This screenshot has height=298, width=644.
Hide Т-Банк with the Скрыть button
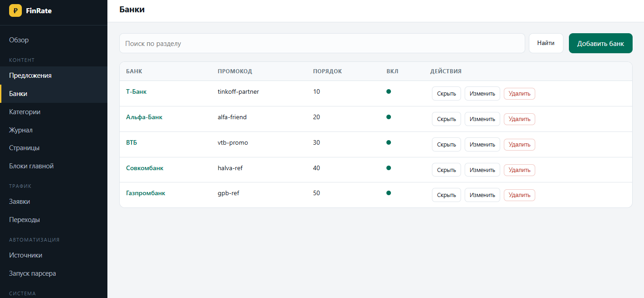pyautogui.click(x=446, y=94)
